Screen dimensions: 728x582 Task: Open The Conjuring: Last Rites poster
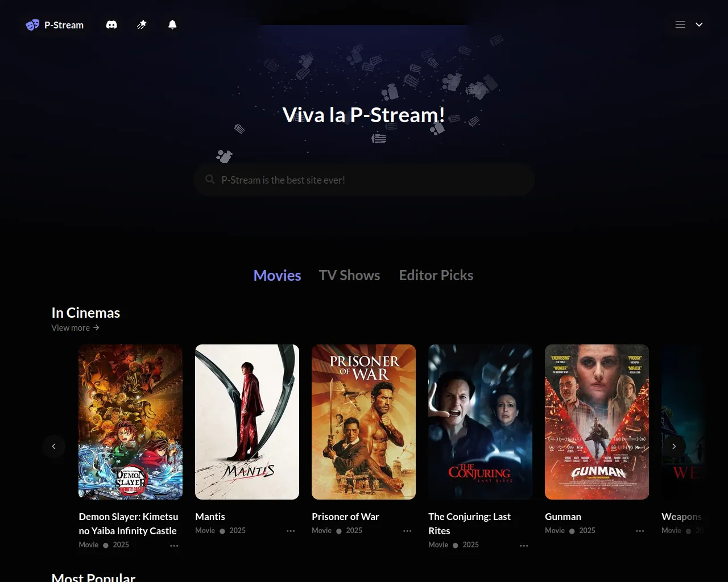(x=480, y=422)
